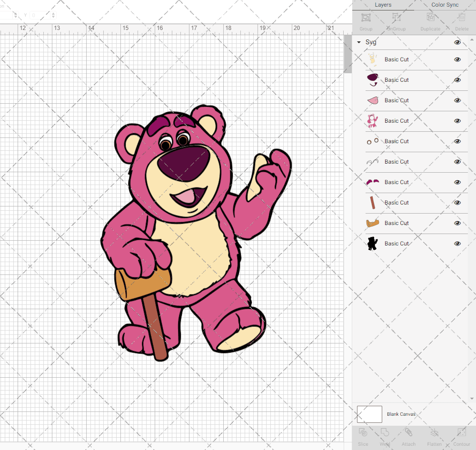Select the brown cane stick layer thumbnail
The width and height of the screenshot is (476, 450).
(x=373, y=202)
